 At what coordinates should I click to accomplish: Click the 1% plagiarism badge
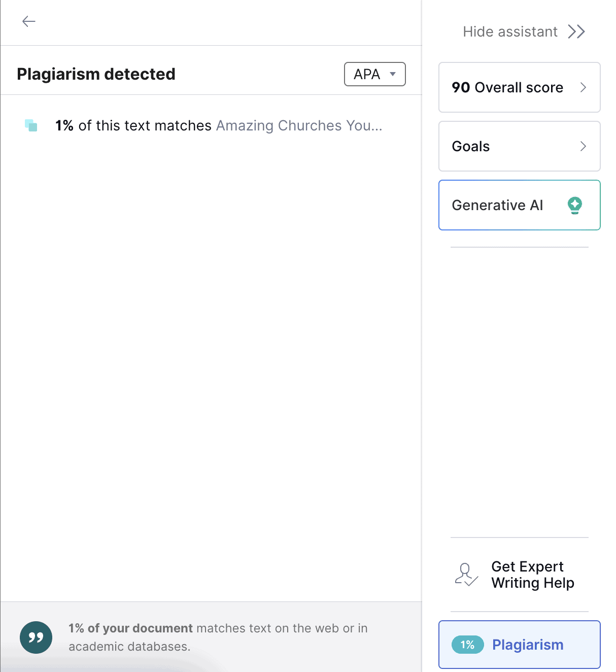tap(467, 645)
